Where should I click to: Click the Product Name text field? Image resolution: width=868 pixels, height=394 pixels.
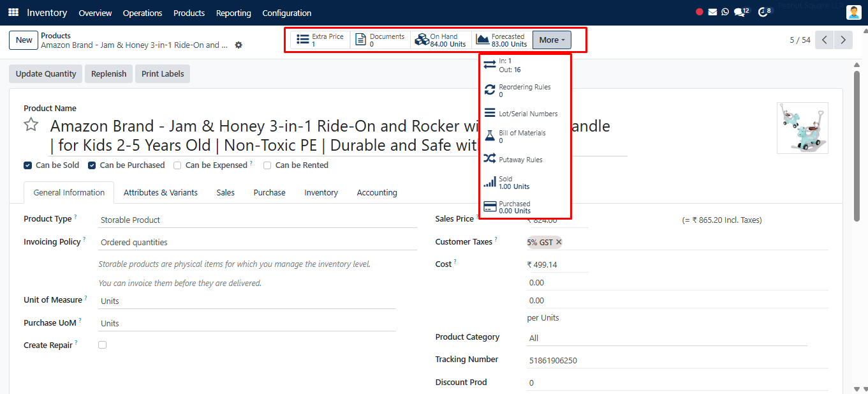tap(338, 136)
